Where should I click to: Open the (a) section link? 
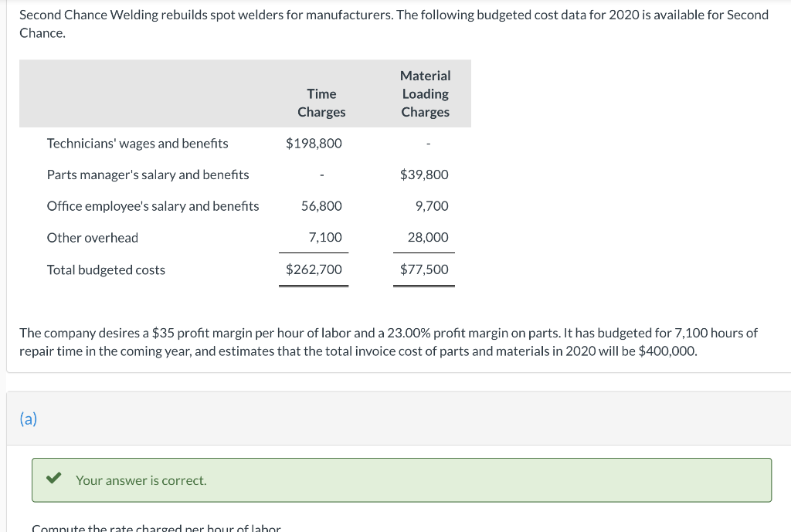(x=29, y=418)
